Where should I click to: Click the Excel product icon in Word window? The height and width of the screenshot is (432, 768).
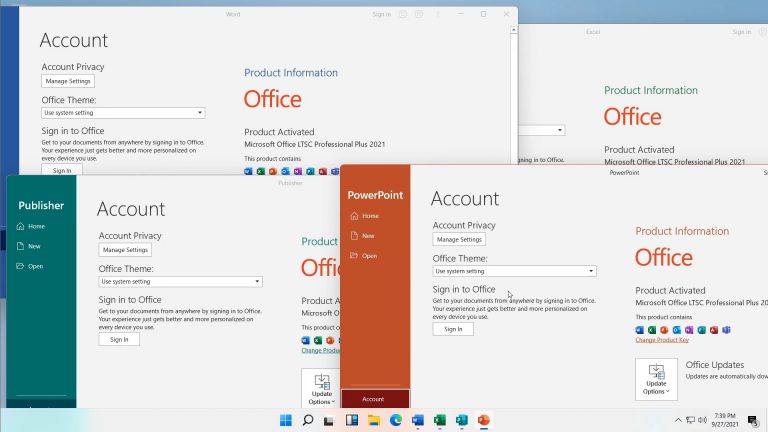(x=261, y=171)
